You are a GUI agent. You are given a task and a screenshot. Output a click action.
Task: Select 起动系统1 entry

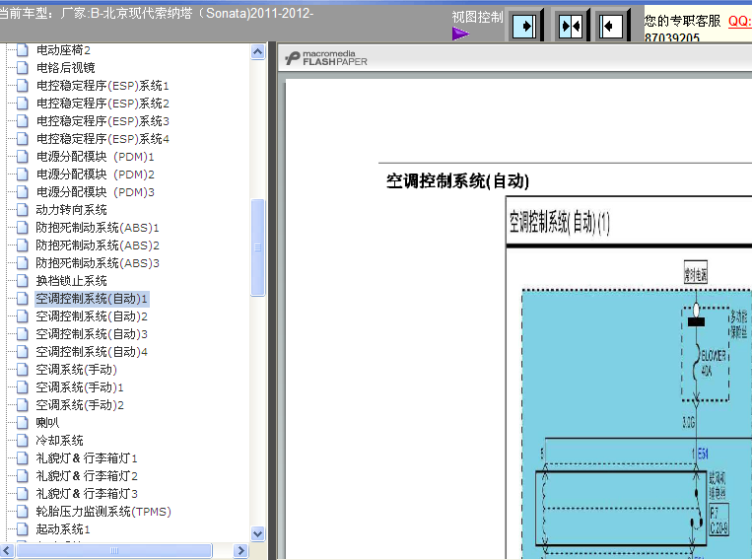coord(63,529)
